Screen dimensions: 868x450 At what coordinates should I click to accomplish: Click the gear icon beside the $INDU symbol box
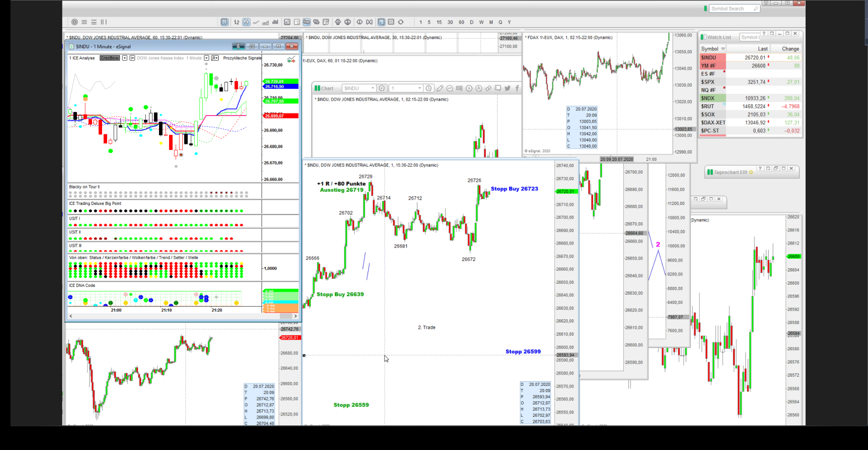(x=382, y=88)
